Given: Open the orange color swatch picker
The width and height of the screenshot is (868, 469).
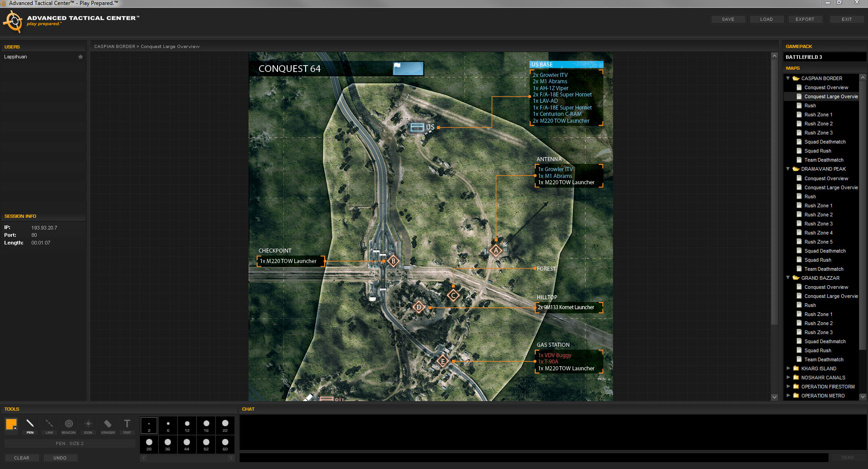Looking at the screenshot, I should click(11, 424).
